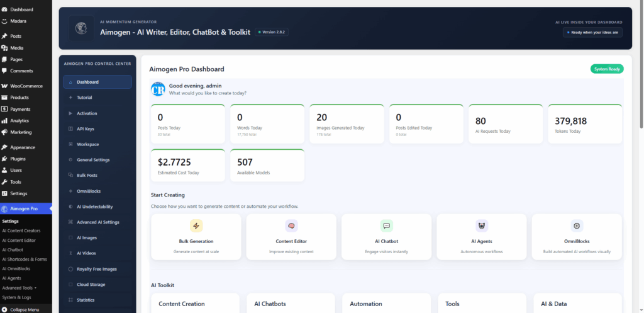Click the Content Editor brain icon
The height and width of the screenshot is (313, 644).
point(291,226)
